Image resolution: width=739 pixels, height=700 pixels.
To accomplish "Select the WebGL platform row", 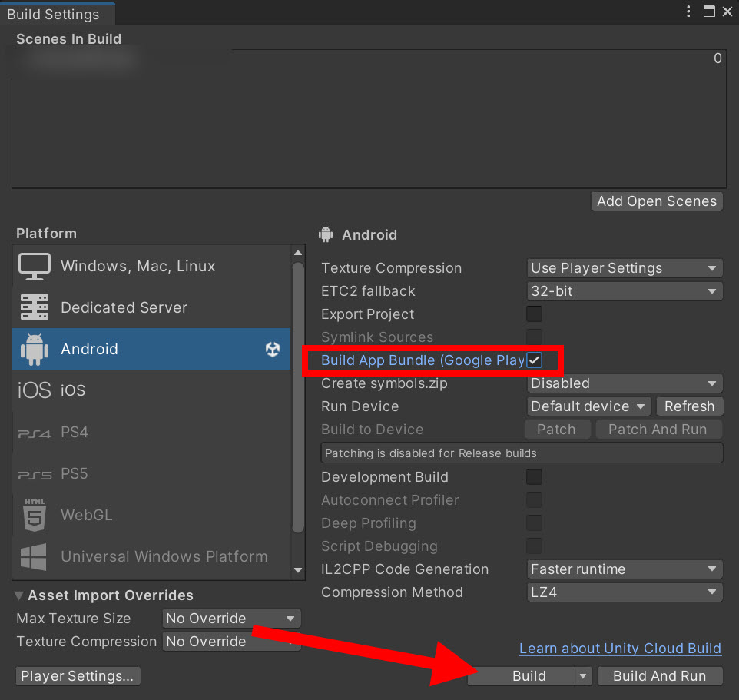I will (x=152, y=516).
